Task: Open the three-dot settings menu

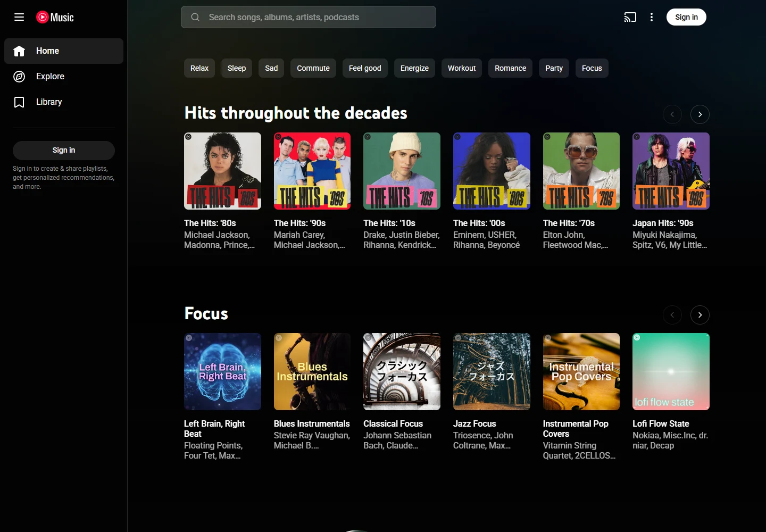Action: (x=652, y=17)
